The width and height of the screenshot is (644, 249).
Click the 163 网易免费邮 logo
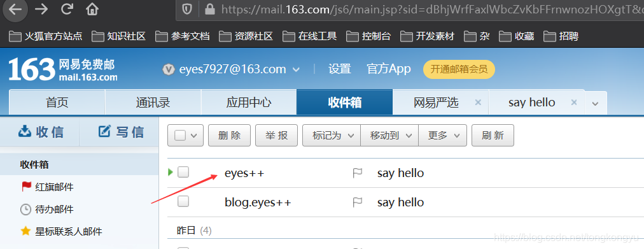pyautogui.click(x=63, y=69)
